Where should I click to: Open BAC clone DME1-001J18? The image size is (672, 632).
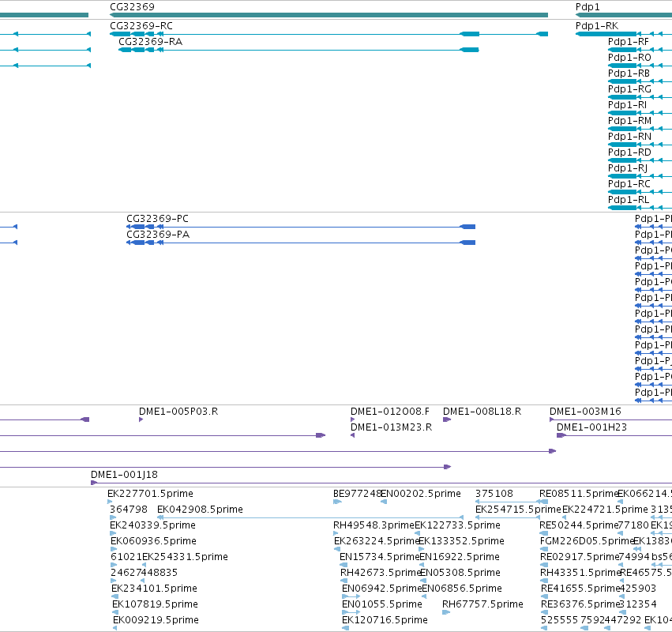(124, 475)
